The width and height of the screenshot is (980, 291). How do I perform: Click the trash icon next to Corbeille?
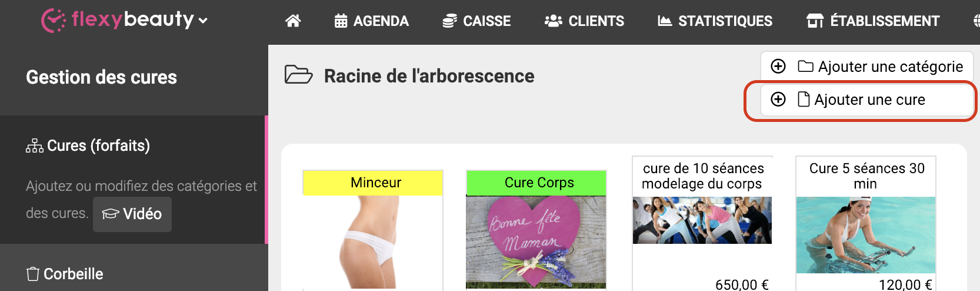pos(33,274)
